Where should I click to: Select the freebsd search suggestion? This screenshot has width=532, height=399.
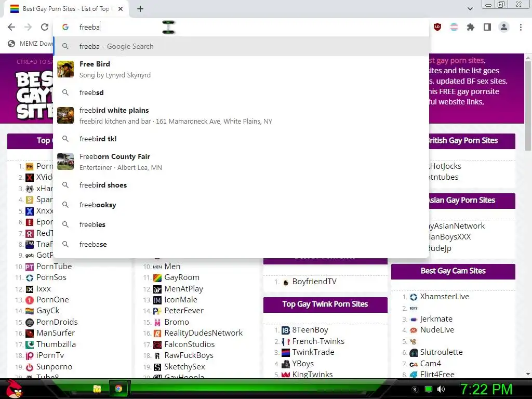point(241,92)
